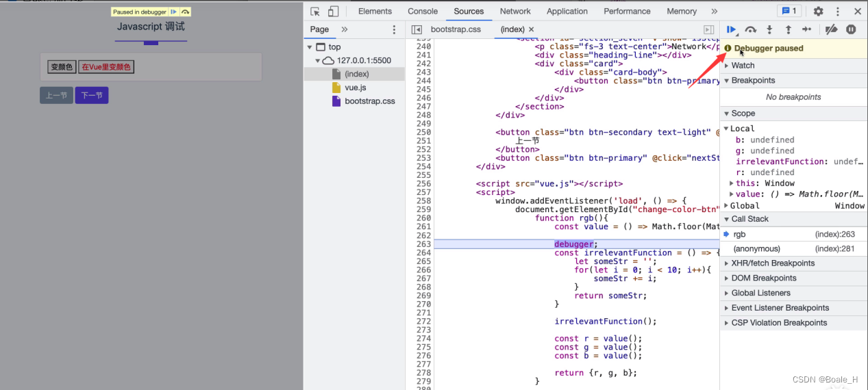Switch to the Console tab
Image resolution: width=868 pixels, height=390 pixels.
coord(423,11)
